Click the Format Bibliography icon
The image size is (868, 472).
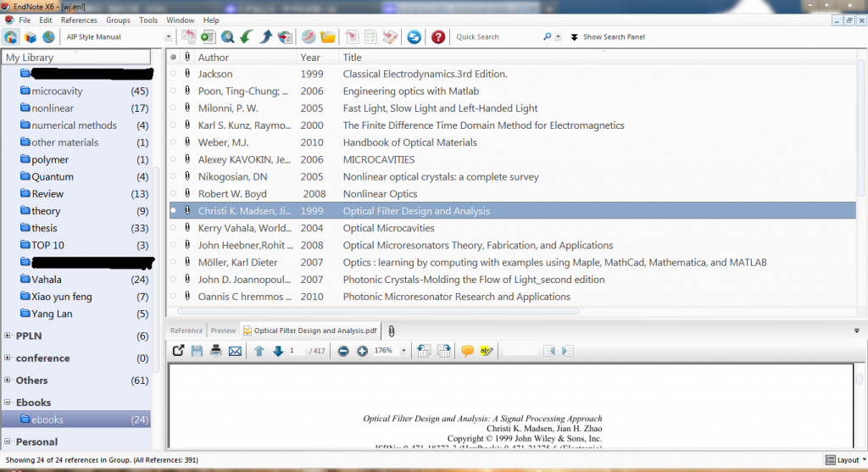[x=370, y=37]
